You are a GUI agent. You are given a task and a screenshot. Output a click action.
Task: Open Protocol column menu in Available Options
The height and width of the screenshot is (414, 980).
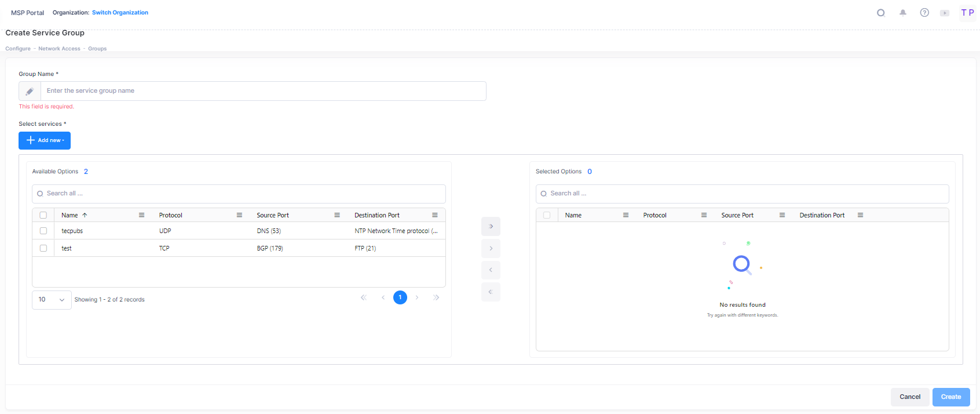(x=239, y=215)
